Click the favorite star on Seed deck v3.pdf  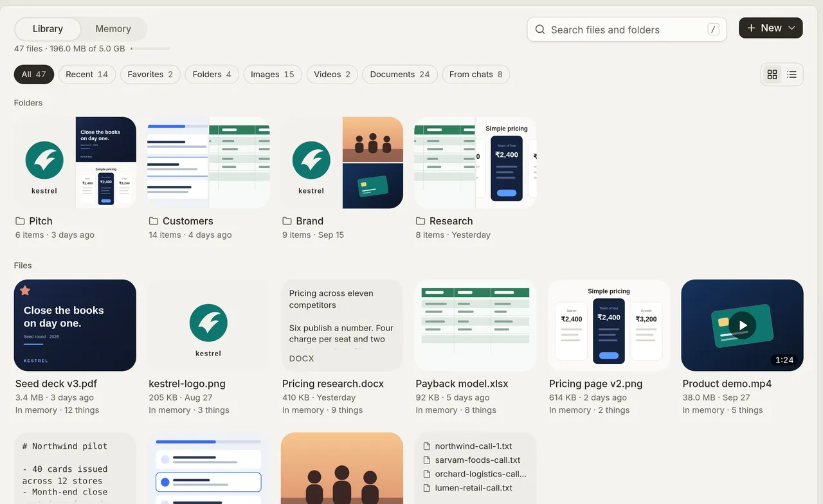click(25, 291)
